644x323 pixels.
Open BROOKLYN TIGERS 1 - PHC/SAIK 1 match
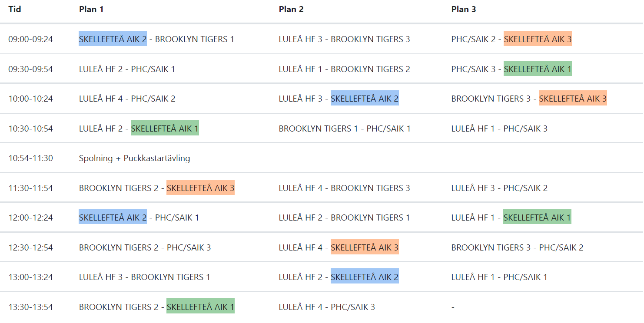(345, 129)
